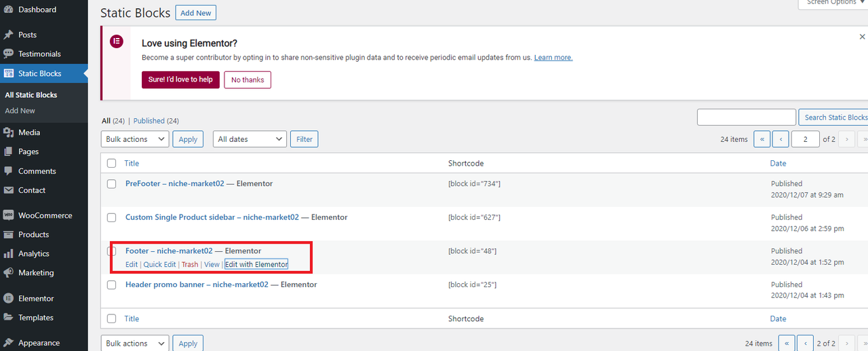
Task: Open the top Bulk actions dropdown
Action: (x=135, y=139)
